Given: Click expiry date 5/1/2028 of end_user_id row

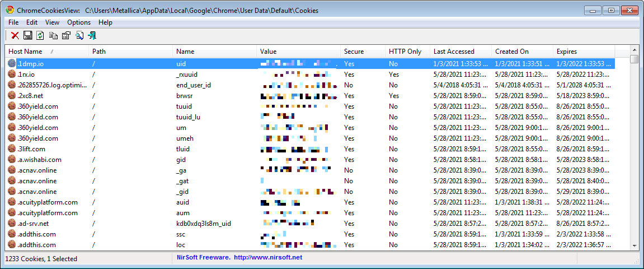Looking at the screenshot, I should (x=584, y=85).
